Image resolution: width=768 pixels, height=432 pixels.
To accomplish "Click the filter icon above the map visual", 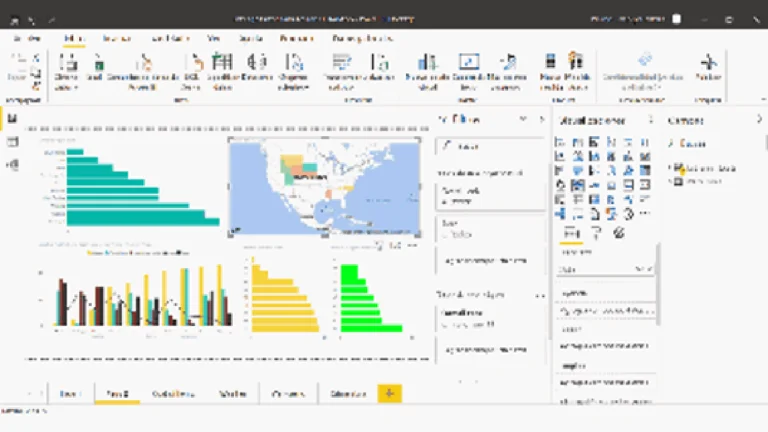I will coord(379,245).
